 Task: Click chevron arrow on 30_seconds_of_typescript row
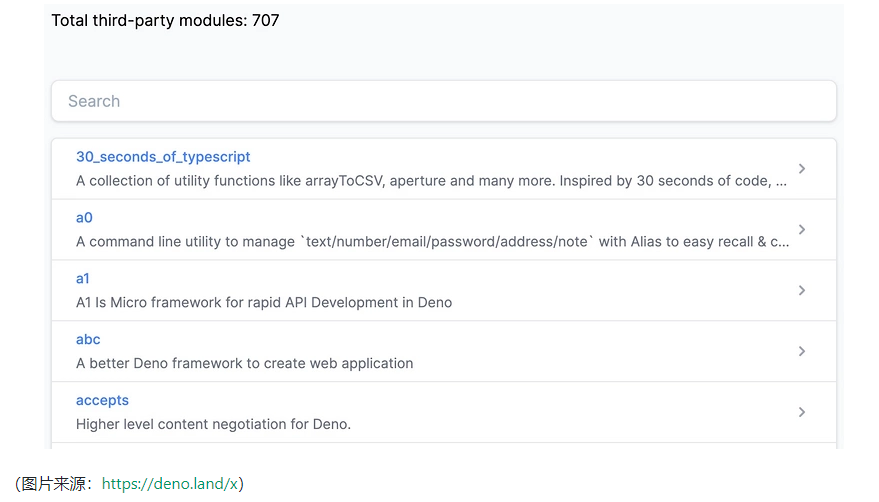pyautogui.click(x=802, y=169)
